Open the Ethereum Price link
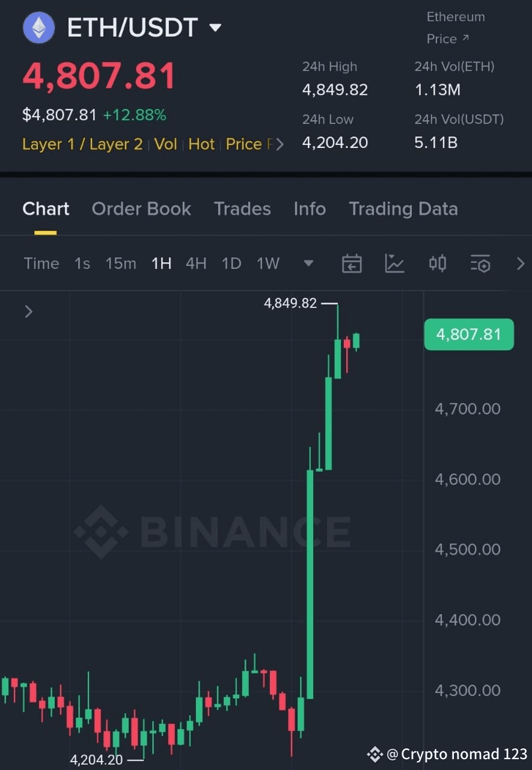 [x=455, y=28]
